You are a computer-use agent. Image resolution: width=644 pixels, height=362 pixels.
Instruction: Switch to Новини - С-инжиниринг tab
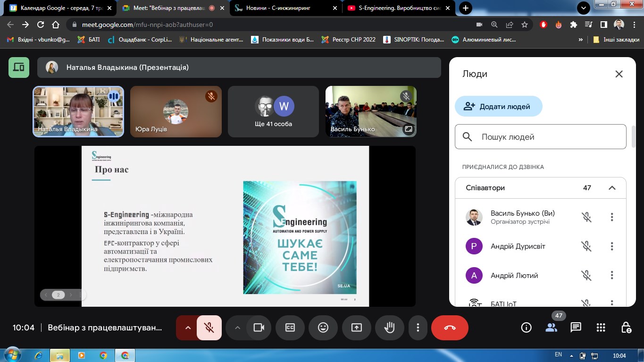[285, 8]
